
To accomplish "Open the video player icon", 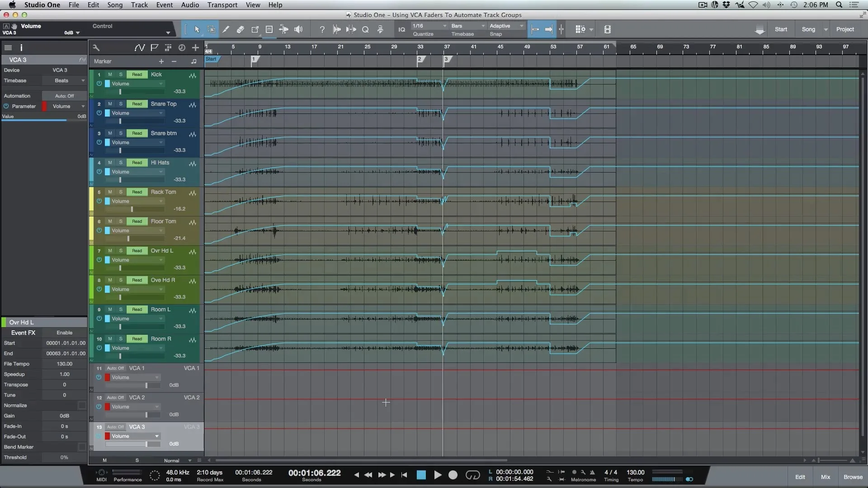I will (608, 29).
